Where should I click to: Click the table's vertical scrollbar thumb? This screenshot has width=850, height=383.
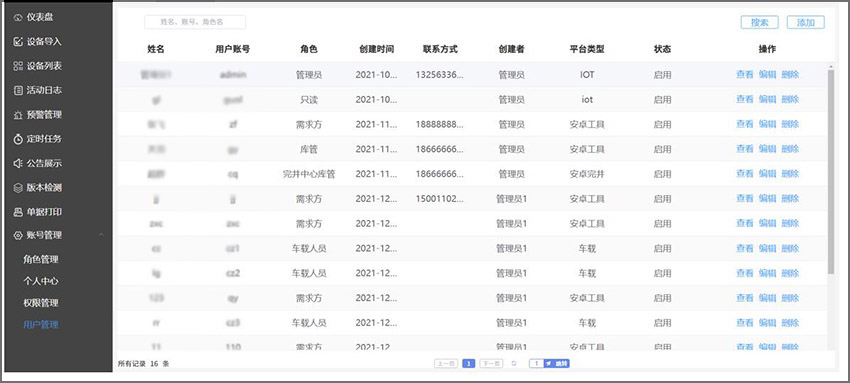[x=831, y=171]
